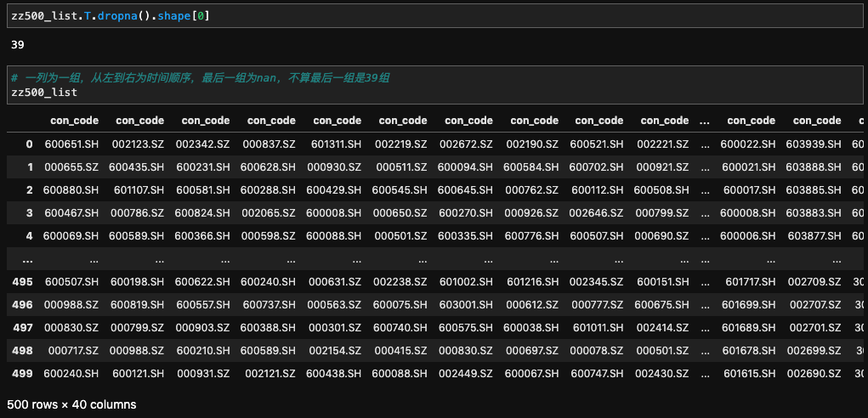Pick the cell 600017.SH
The height and width of the screenshot is (418, 868).
click(x=750, y=189)
